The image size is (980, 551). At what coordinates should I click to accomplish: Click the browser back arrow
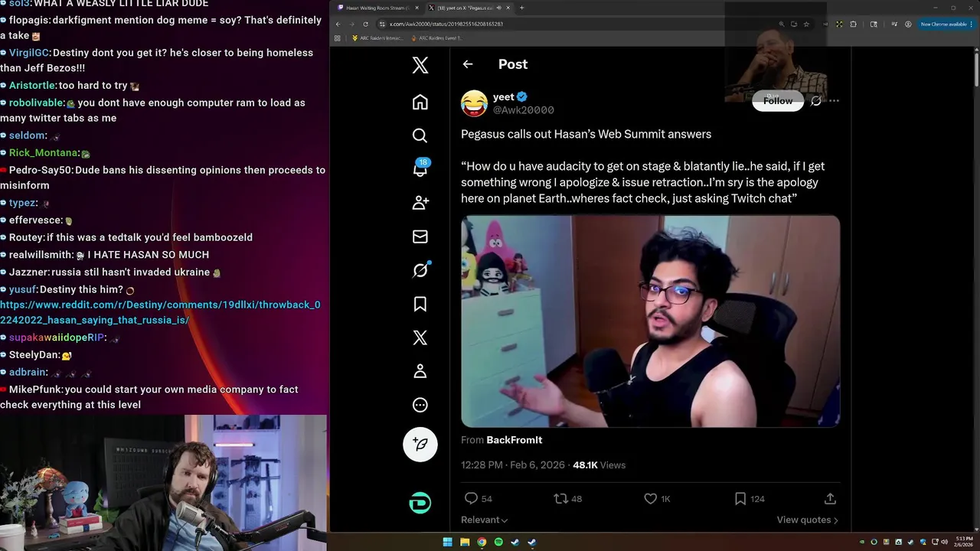(x=338, y=24)
